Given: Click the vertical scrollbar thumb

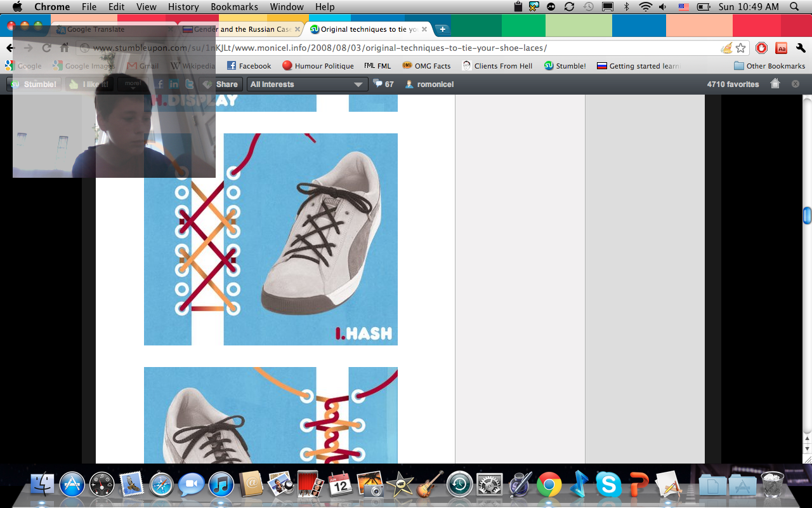Looking at the screenshot, I should (x=807, y=216).
